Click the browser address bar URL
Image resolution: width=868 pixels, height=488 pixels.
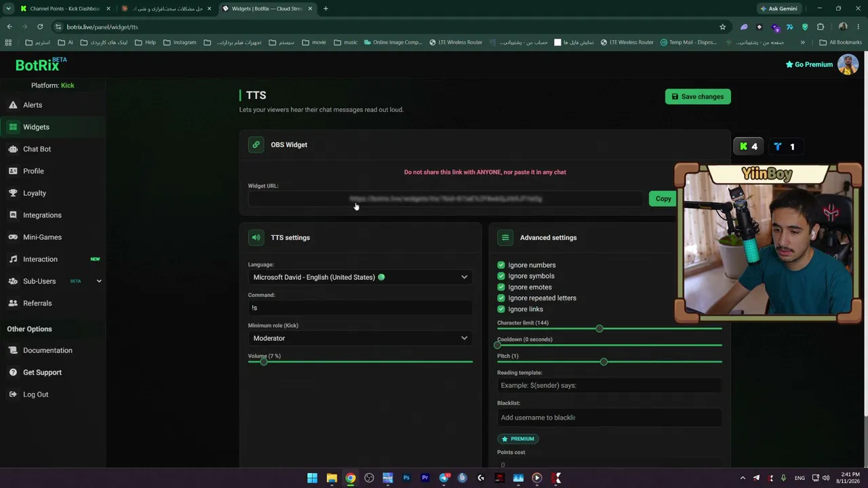coord(102,27)
